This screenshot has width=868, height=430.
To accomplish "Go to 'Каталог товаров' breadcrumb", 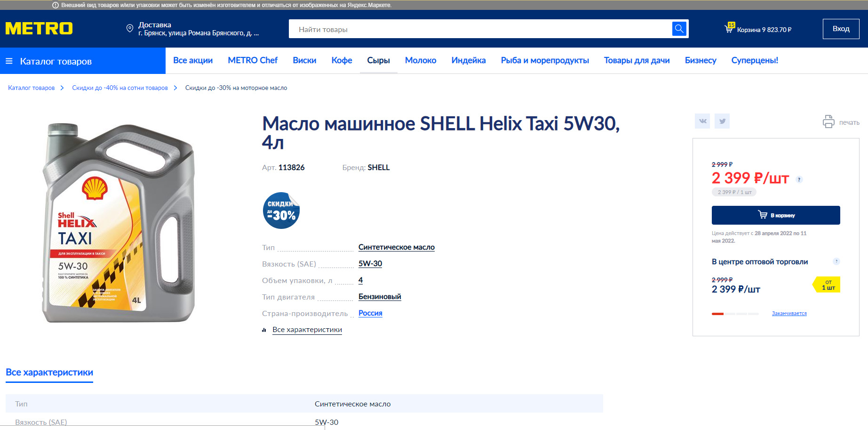I will 32,88.
